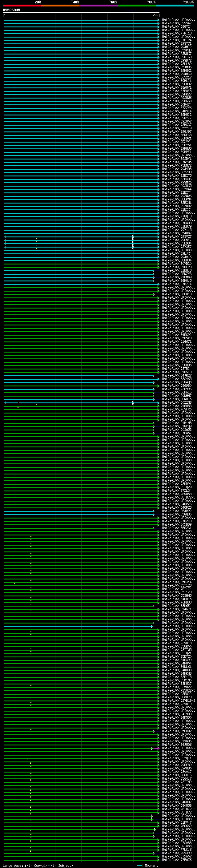
Task: Select the UniRef100_B8BD34 label
Action: click(x=177, y=260)
